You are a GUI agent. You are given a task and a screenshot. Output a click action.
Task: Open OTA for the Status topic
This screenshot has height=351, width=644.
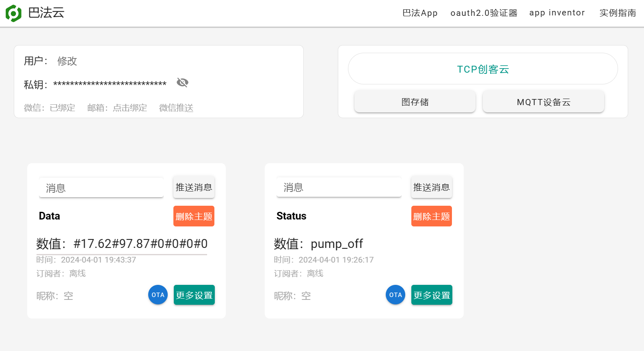(x=395, y=295)
